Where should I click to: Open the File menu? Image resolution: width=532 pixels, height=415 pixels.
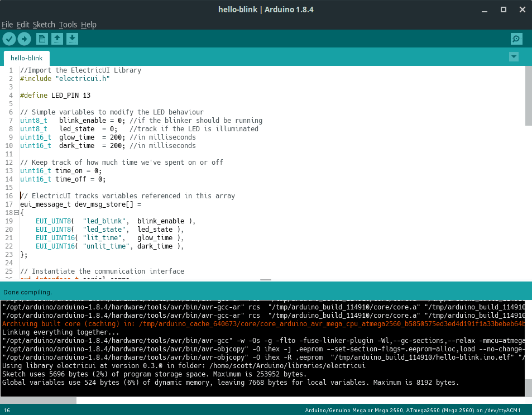point(7,25)
